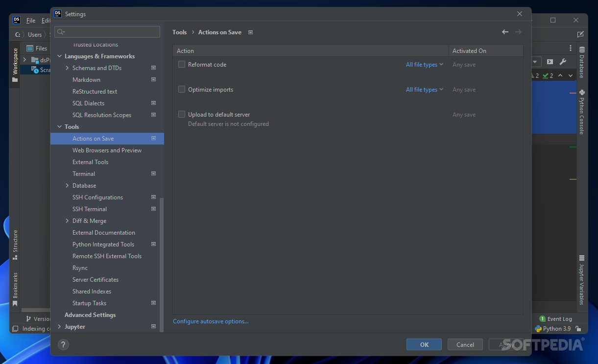Open the Jupyter Variables tool window
598x364 pixels.
click(x=582, y=280)
